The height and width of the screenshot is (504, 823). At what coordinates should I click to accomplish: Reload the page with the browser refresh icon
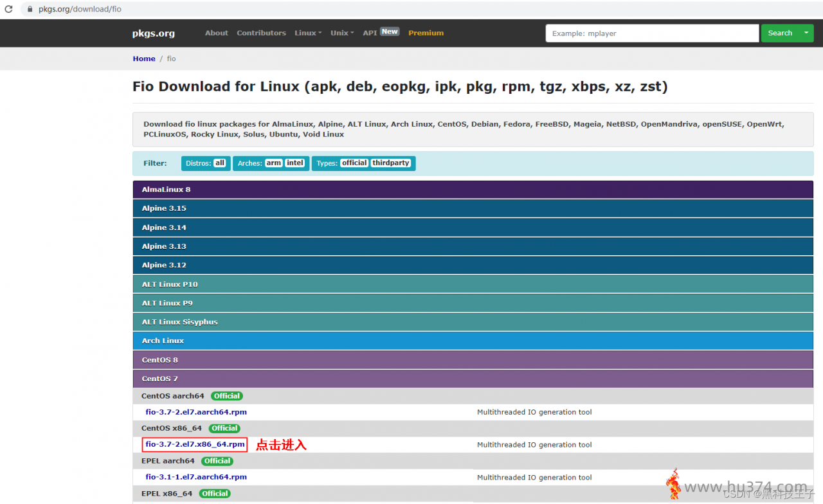pyautogui.click(x=8, y=10)
